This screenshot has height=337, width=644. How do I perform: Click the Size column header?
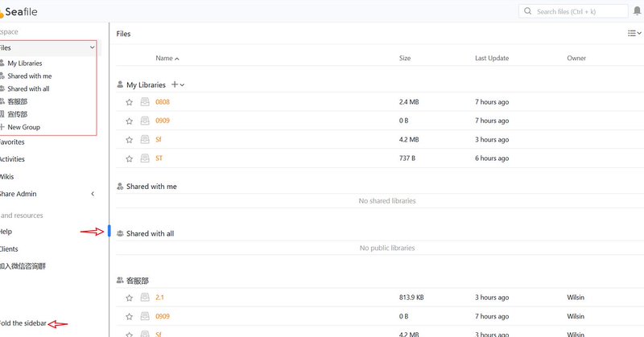point(405,58)
